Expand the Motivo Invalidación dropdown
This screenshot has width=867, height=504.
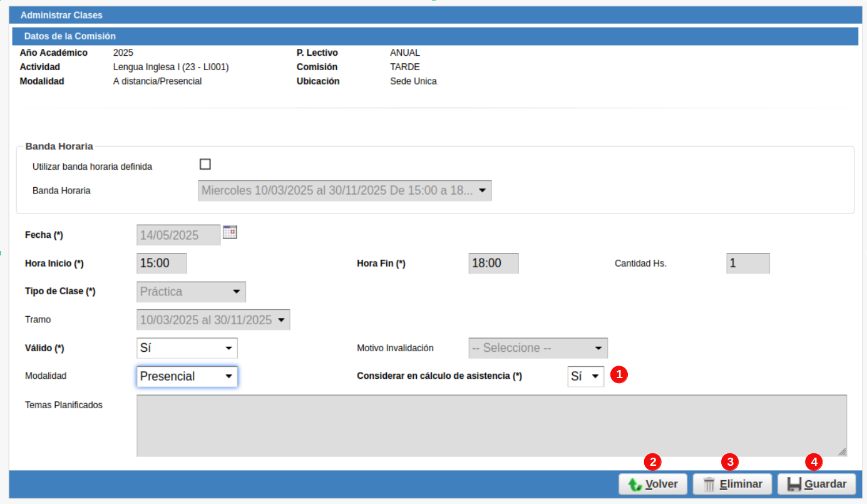(x=538, y=348)
